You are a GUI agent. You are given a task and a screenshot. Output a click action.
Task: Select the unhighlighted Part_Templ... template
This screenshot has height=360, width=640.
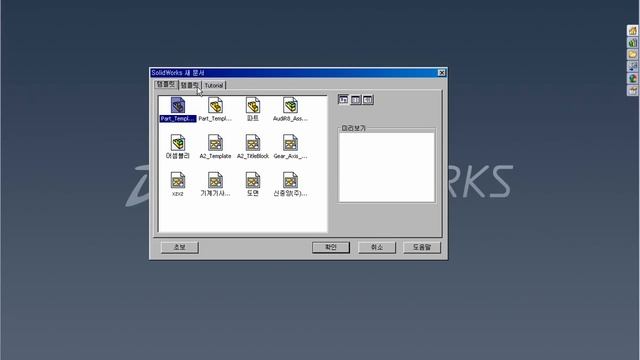pos(215,109)
